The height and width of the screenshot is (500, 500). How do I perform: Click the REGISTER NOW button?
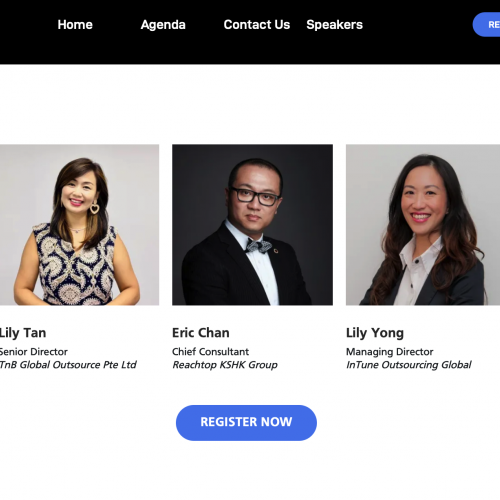pos(246,423)
